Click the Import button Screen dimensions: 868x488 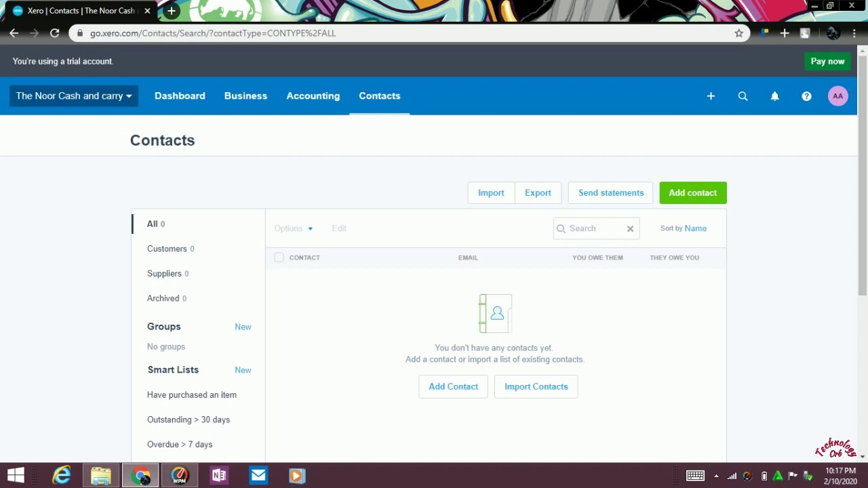(491, 193)
